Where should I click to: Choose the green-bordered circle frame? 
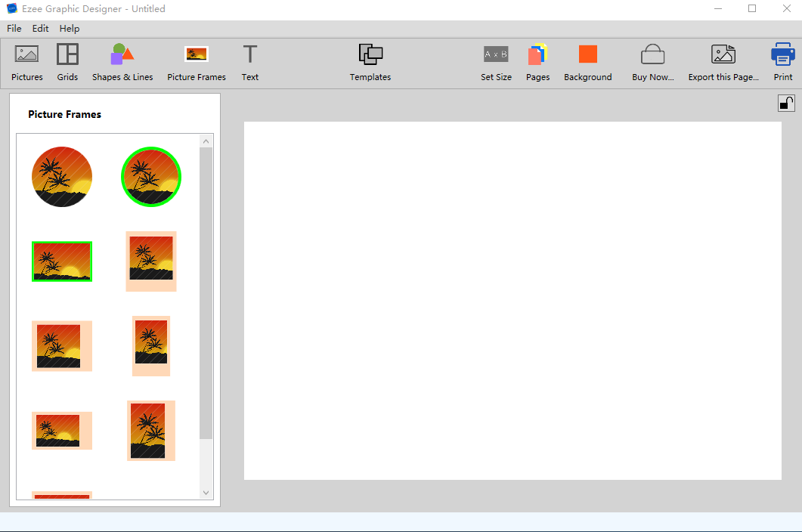151,177
